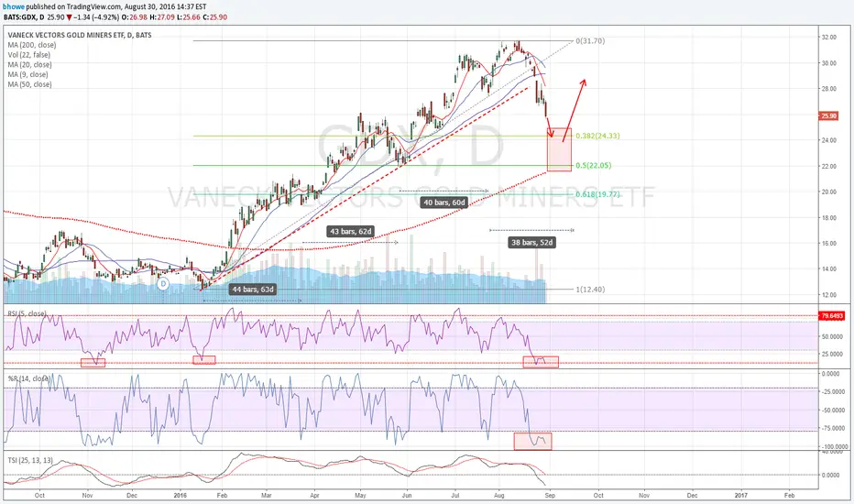Click the Jun label on the time axis
Image resolution: width=854 pixels, height=504 pixels.
(x=407, y=496)
